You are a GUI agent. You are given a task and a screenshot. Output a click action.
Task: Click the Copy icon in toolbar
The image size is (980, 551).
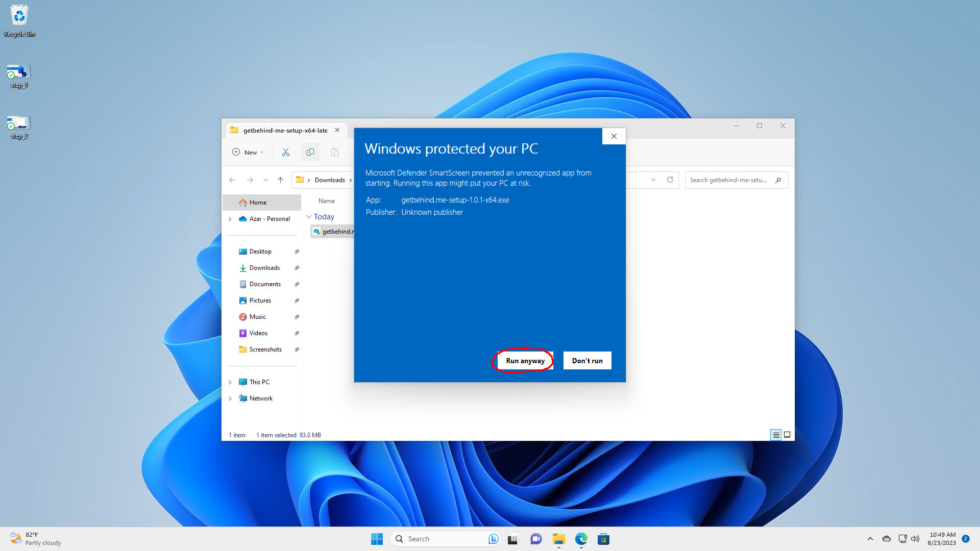tap(310, 152)
